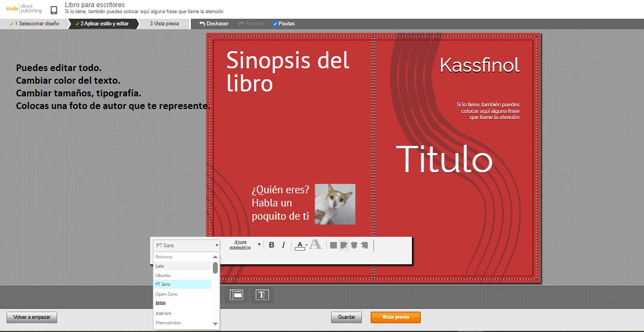
Task: Toggle italic text formatting
Action: [x=283, y=245]
